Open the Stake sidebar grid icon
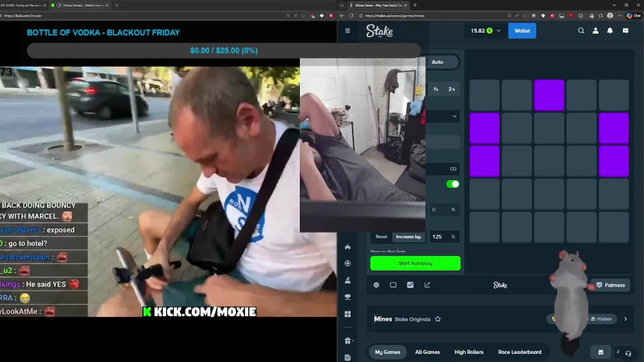 click(x=347, y=314)
